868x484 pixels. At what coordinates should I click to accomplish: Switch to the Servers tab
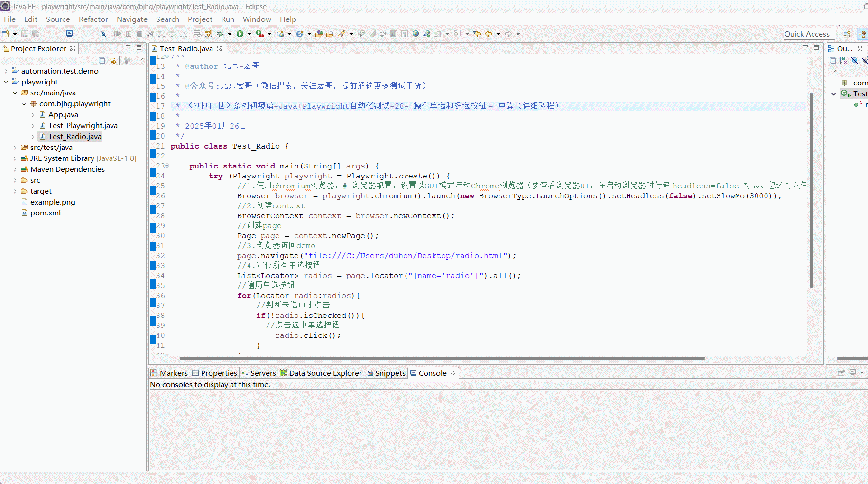coord(259,373)
